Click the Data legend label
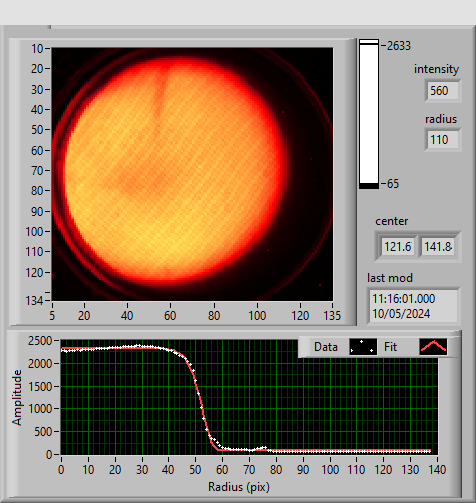Viewport: 476px width, 503px height. [x=326, y=347]
